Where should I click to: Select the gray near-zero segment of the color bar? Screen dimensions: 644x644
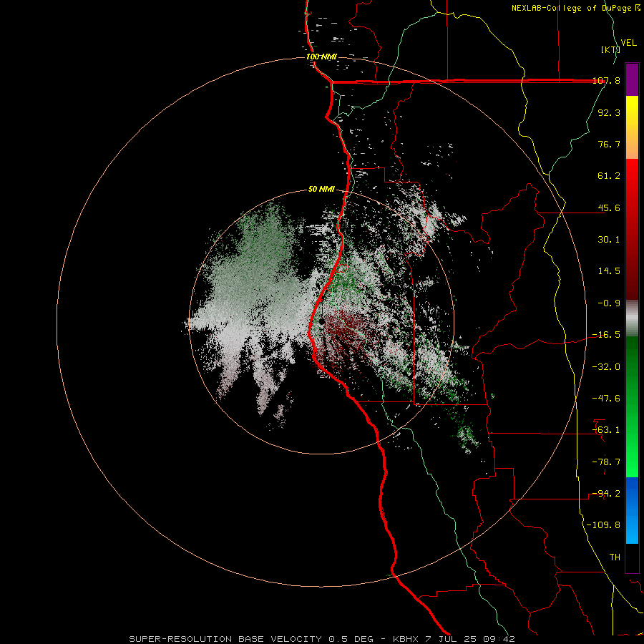tap(632, 318)
